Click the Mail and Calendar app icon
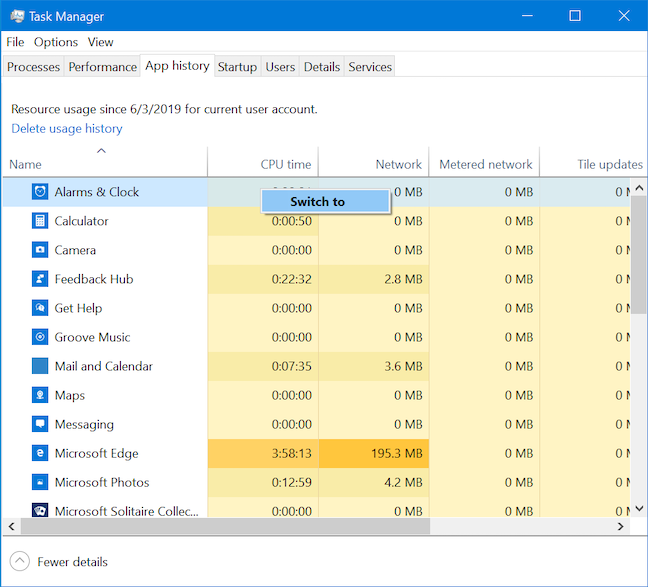648x587 pixels. pyautogui.click(x=40, y=366)
